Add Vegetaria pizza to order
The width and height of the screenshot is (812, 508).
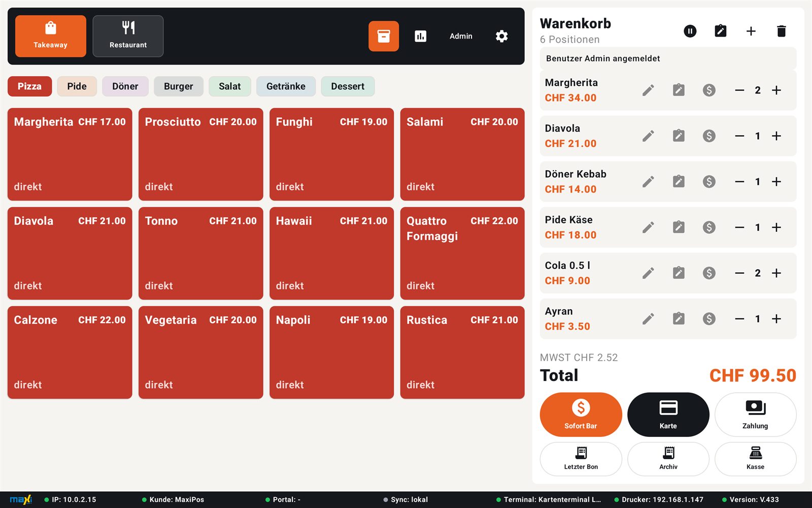(x=200, y=352)
